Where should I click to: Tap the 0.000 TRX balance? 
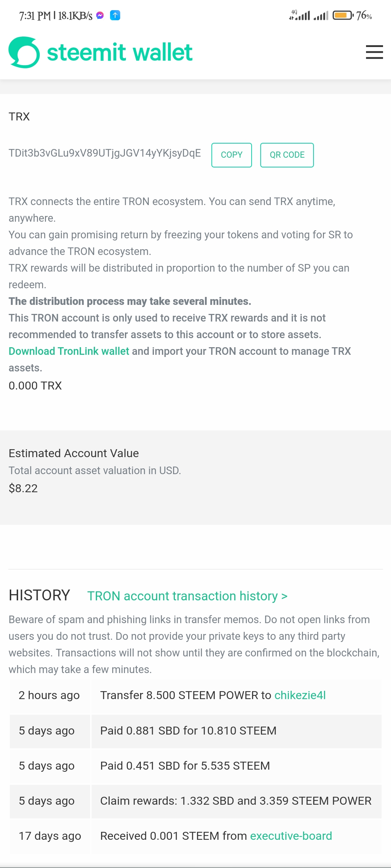point(35,386)
